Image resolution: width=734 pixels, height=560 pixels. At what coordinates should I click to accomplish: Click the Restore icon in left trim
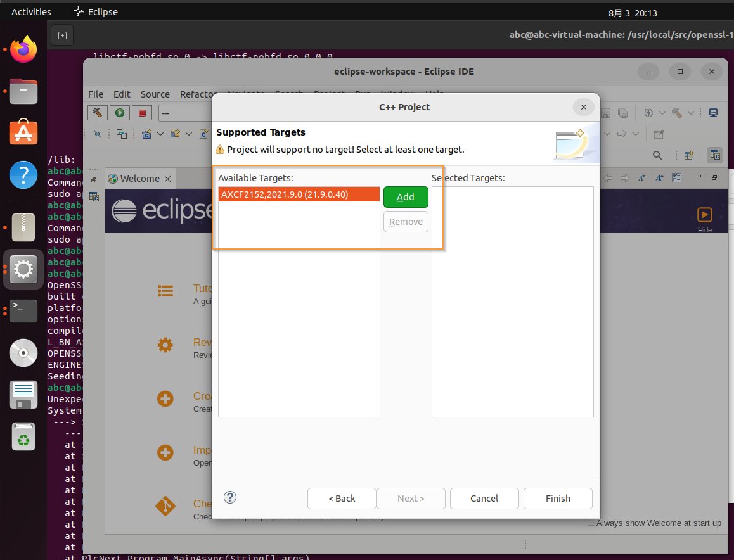94,180
